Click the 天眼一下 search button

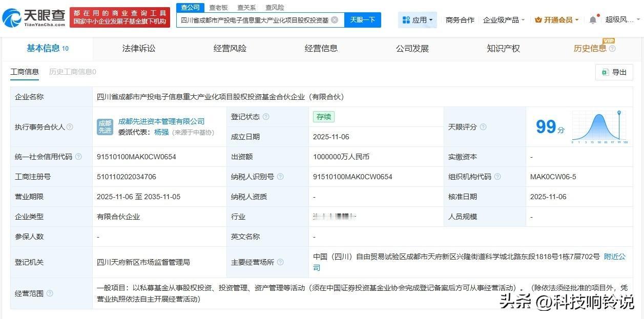362,19
